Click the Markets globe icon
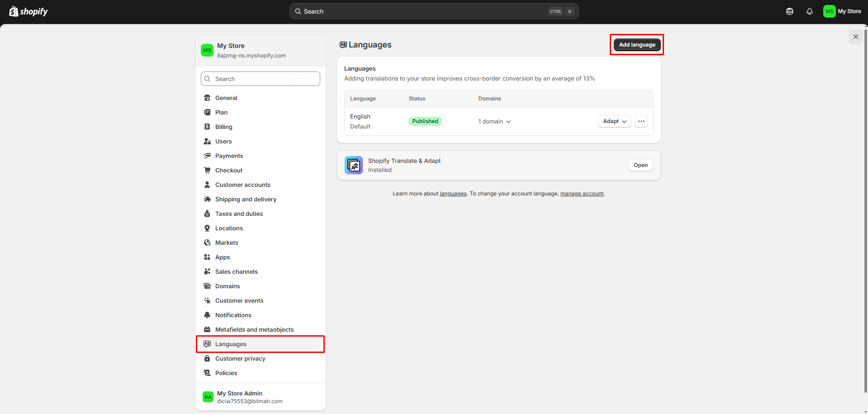Viewport: 868px width, 414px height. (207, 243)
